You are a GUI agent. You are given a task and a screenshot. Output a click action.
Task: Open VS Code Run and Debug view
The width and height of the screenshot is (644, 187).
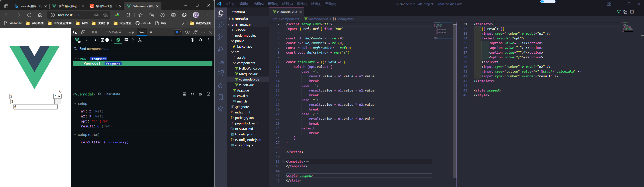point(220,49)
